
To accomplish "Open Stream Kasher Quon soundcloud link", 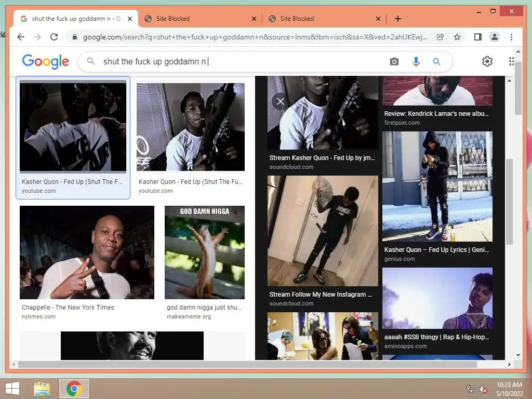I will (322, 158).
